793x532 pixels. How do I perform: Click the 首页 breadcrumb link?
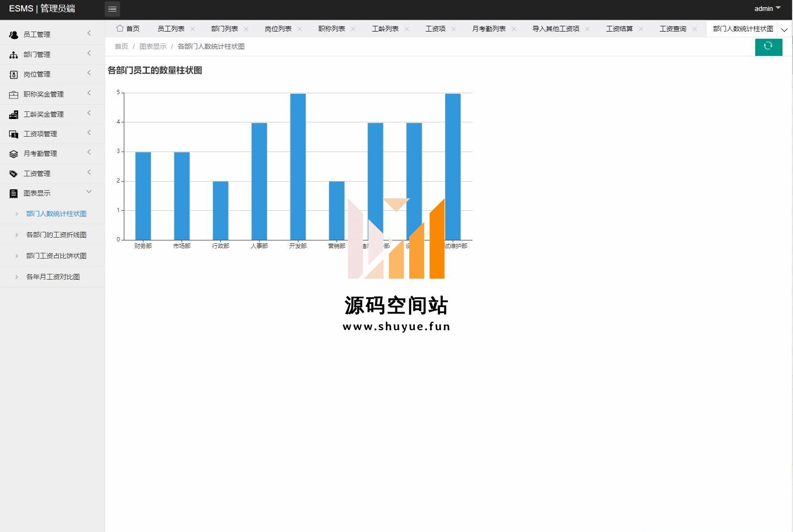[121, 46]
